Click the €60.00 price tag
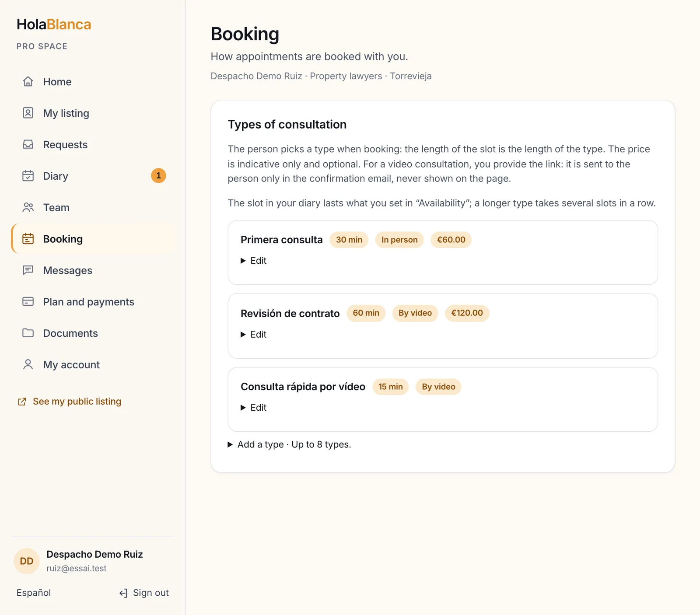Screen dimensions: 700x615 click(x=451, y=240)
